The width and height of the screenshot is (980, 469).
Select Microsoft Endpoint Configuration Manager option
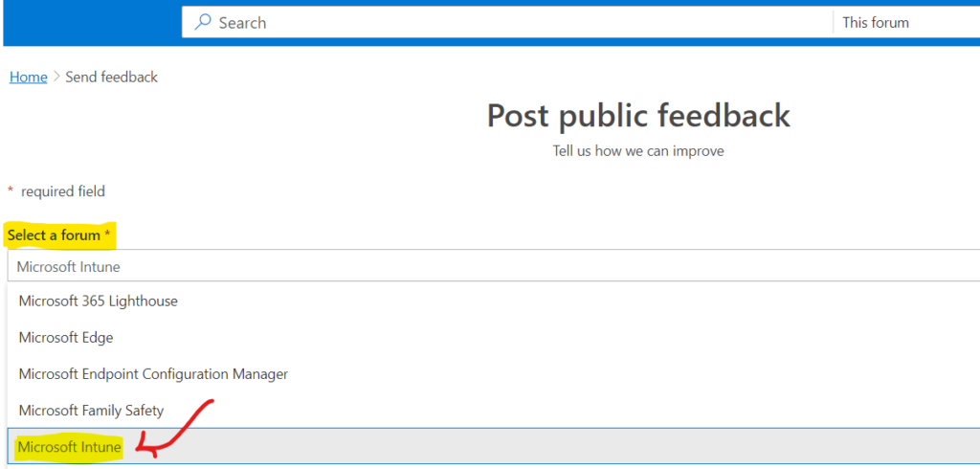click(x=494, y=374)
